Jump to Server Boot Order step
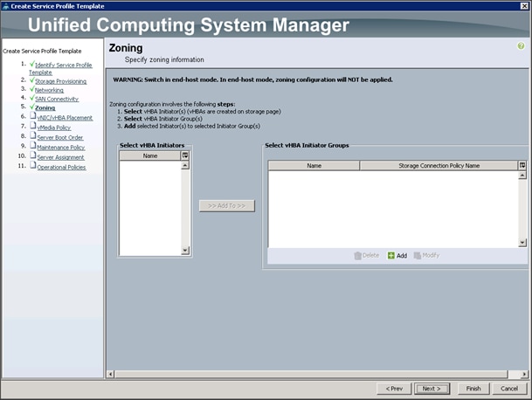 coord(60,137)
